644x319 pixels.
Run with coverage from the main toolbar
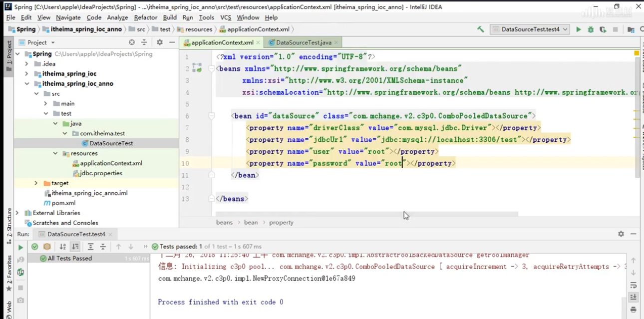pyautogui.click(x=603, y=29)
